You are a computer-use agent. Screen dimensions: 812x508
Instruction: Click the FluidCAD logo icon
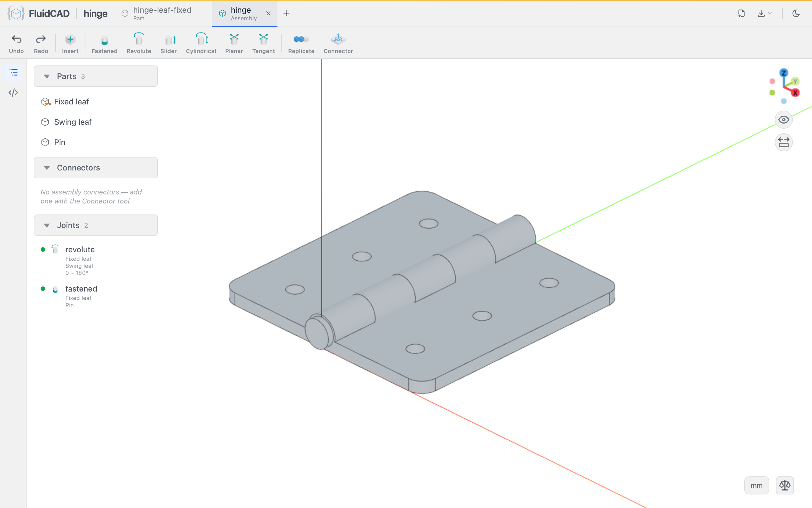pos(16,14)
